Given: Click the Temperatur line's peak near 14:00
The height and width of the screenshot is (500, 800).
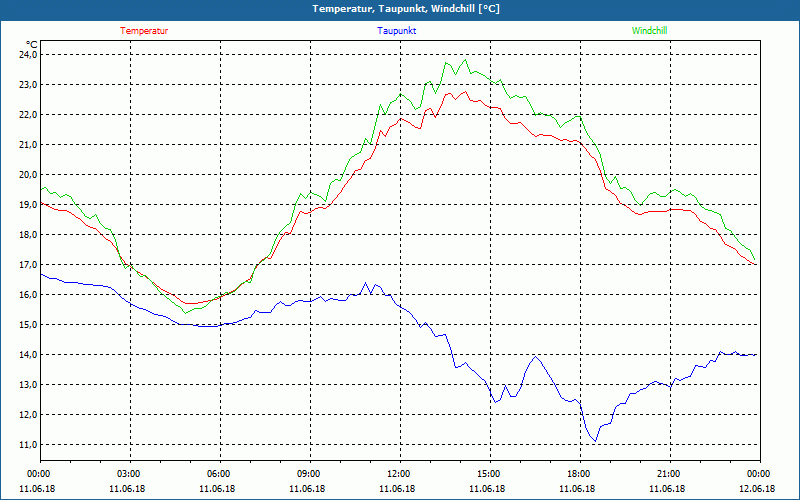Looking at the screenshot, I should click(x=465, y=92).
